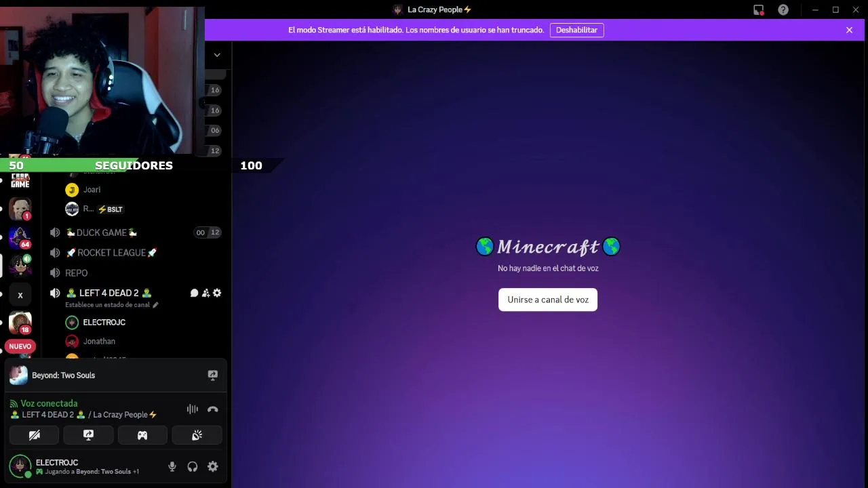Open server icon with 18 badge

coord(20,323)
